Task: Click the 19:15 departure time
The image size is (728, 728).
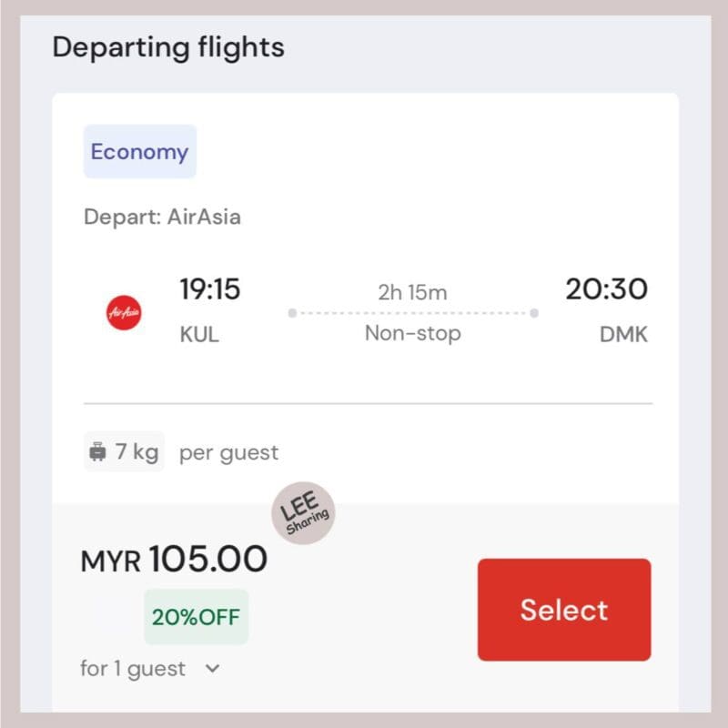Action: click(210, 288)
